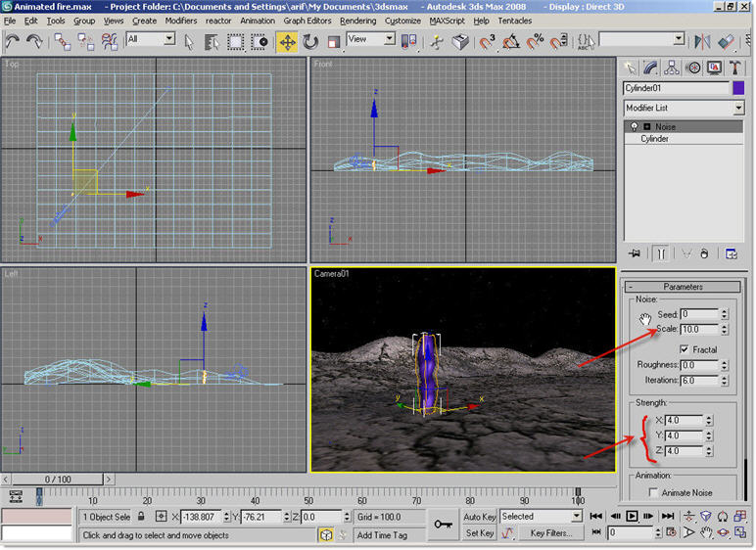
Task: Select the Move transform tool
Action: (287, 42)
